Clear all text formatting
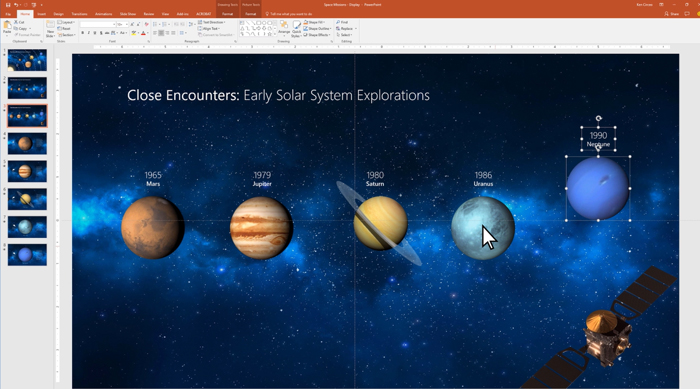The height and width of the screenshot is (389, 700). click(146, 24)
